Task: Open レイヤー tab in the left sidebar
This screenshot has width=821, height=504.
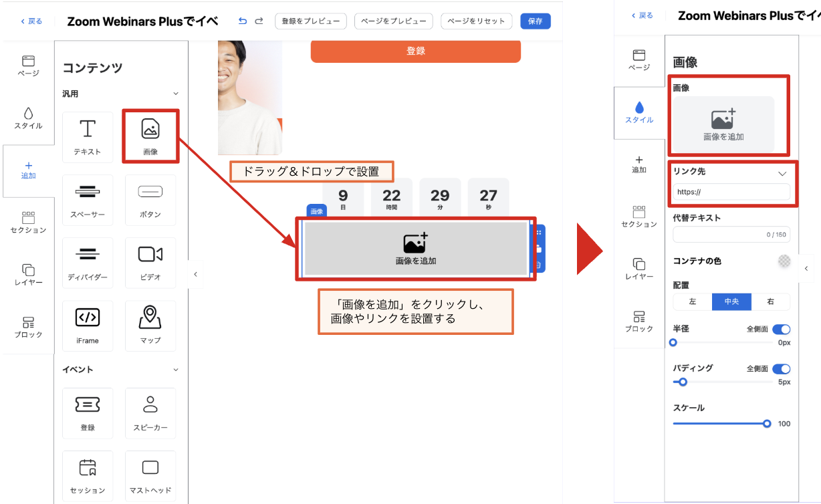Action: pyautogui.click(x=28, y=275)
